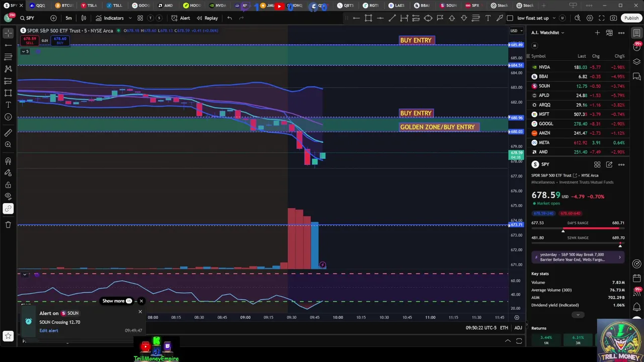Open the S&P 500 Wells Fargo news item

pos(578,257)
